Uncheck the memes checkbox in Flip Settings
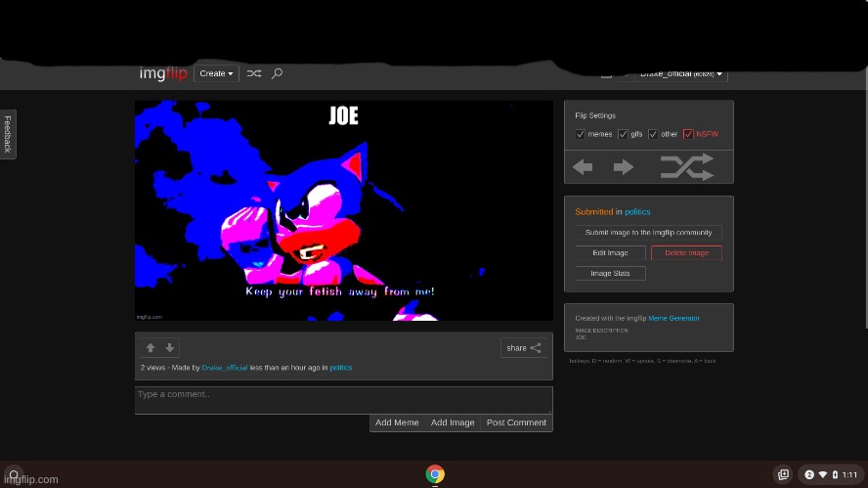This screenshot has height=488, width=868. [581, 134]
